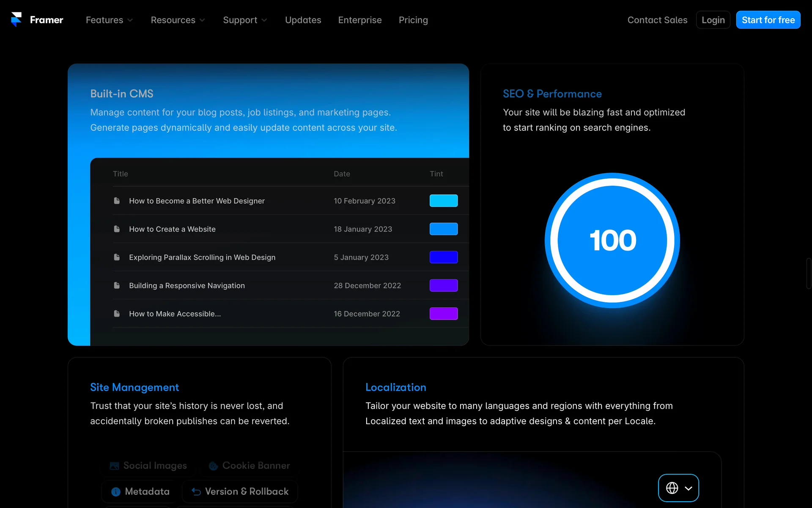Click the globe language icon

click(672, 488)
